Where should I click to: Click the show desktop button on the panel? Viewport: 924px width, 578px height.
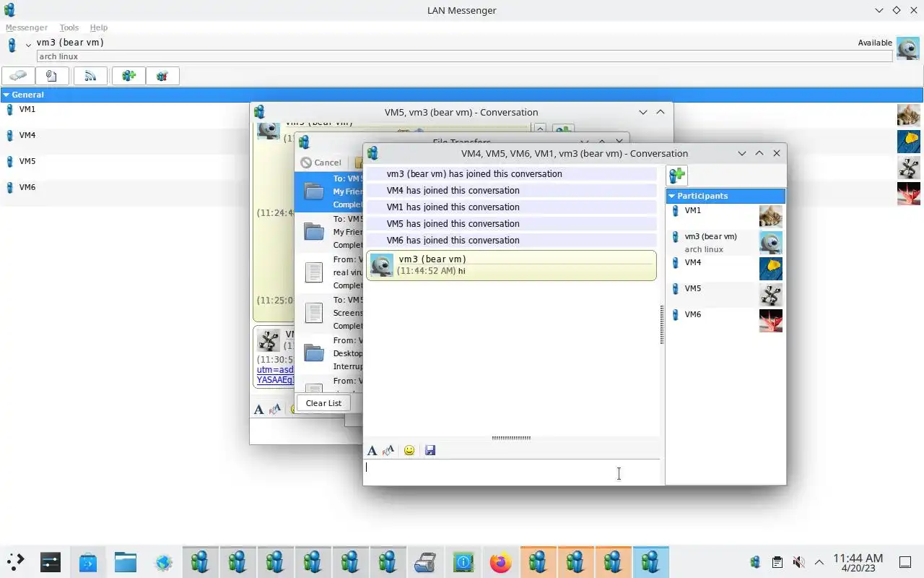pos(905,562)
